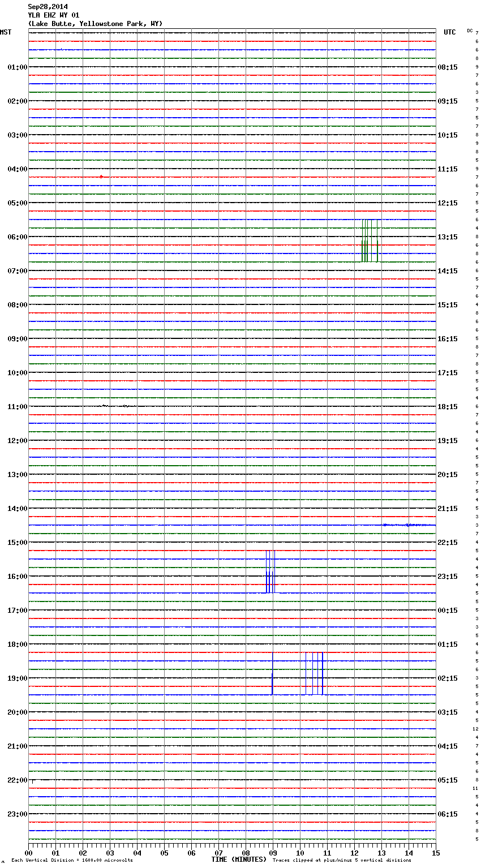Viewport: 481px width, 868px height.
Task: Select the 14:00 MST row label
Action: [18, 509]
